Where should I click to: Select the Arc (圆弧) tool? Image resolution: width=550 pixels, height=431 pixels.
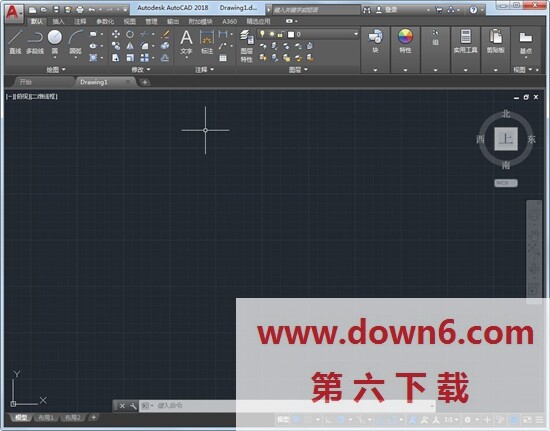(x=75, y=42)
